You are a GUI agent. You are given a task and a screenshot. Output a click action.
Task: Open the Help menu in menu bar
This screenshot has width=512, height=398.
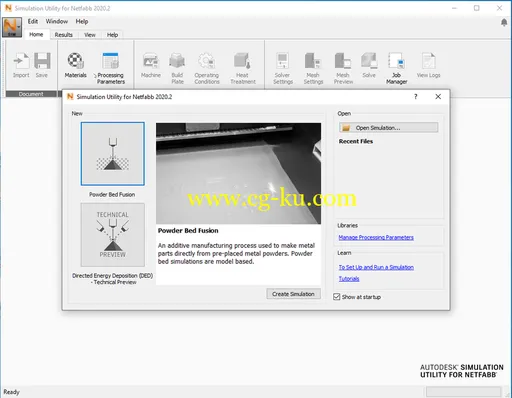(x=82, y=21)
